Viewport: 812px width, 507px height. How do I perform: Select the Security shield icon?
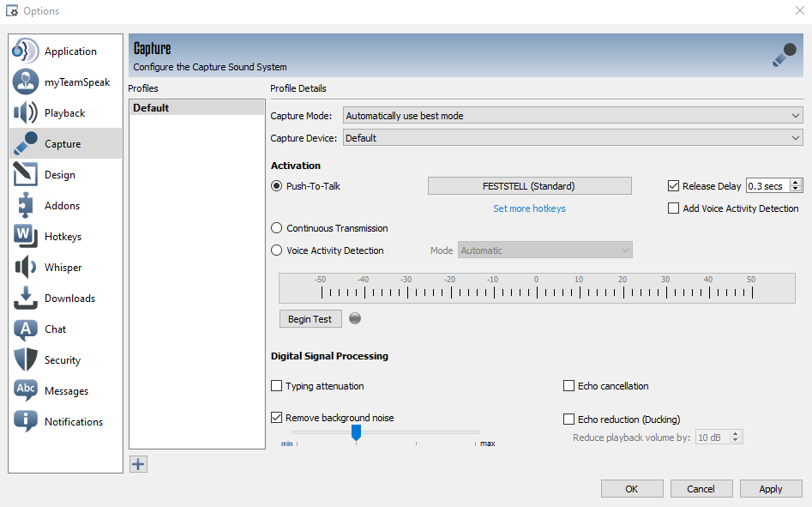(26, 360)
